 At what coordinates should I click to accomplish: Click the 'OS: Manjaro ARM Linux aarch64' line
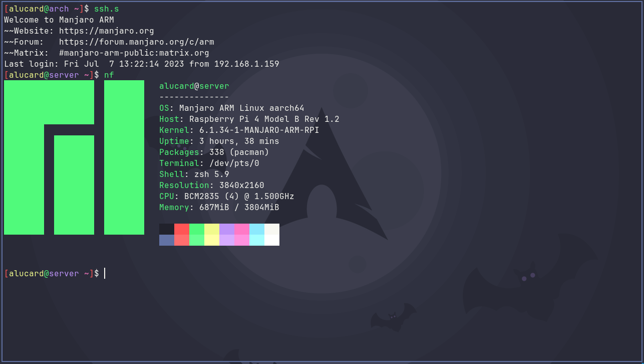click(232, 108)
